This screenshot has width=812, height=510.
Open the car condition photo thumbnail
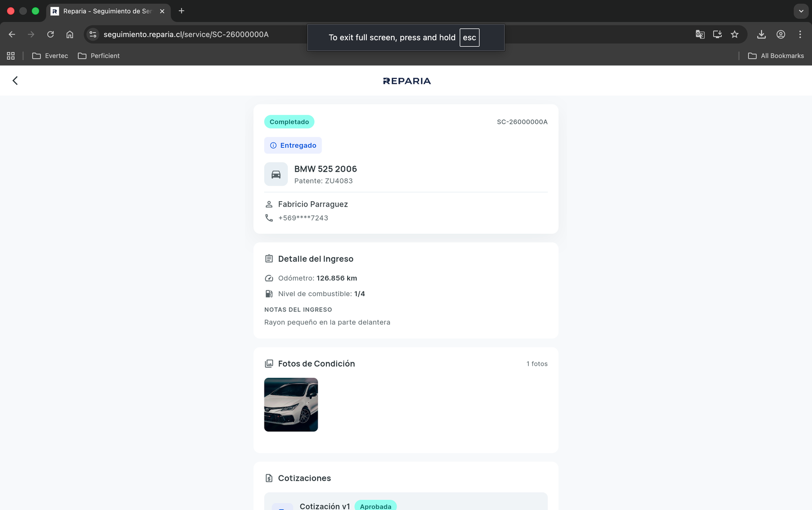290,404
